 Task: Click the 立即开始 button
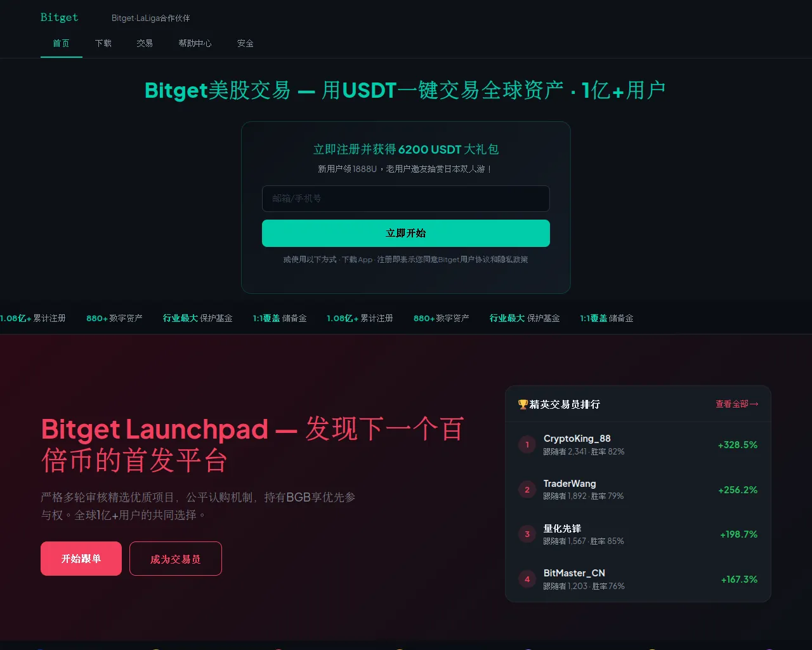pyautogui.click(x=406, y=233)
